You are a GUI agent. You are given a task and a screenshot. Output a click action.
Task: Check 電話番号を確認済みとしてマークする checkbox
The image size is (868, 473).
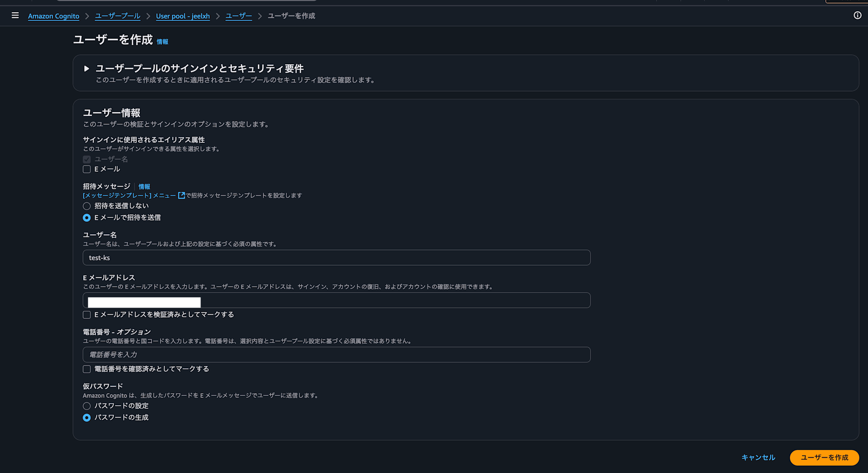[87, 369]
